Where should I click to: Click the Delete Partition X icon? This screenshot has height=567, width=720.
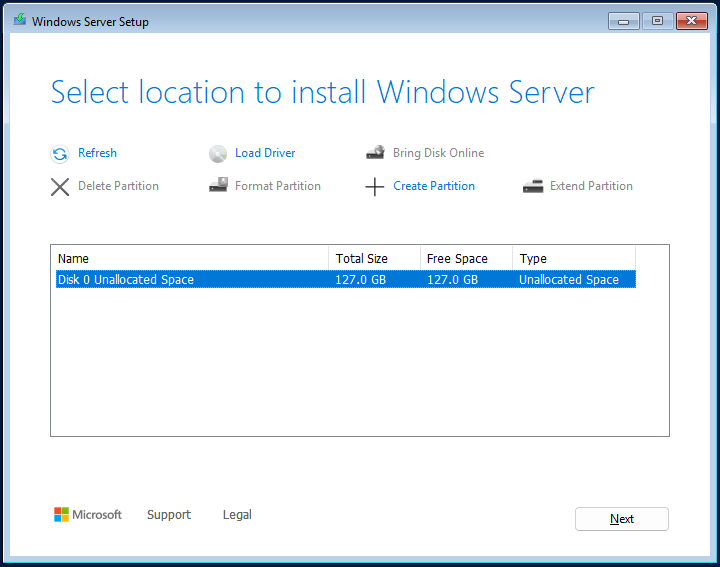coord(60,187)
